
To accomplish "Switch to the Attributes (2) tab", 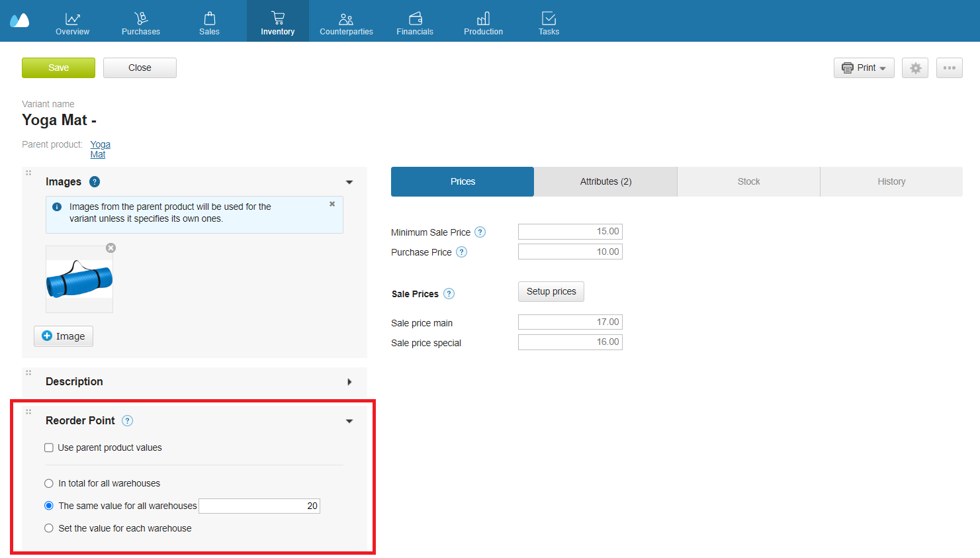I will (605, 181).
